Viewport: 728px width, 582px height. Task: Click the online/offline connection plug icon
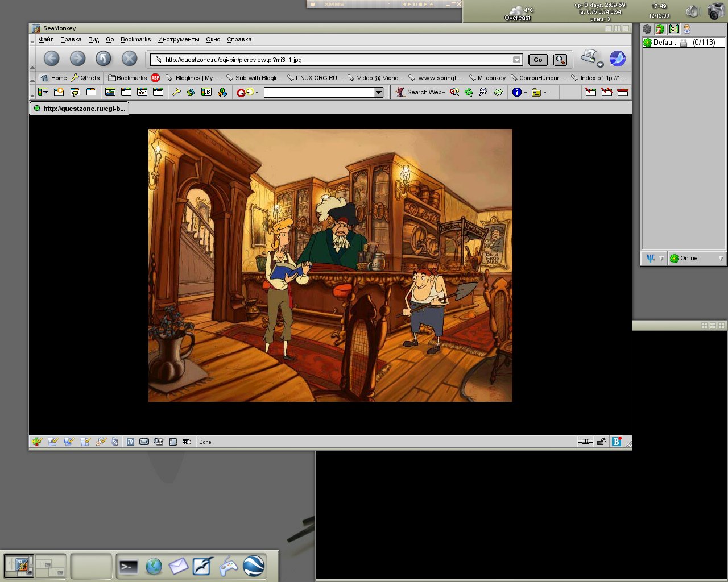[585, 442]
